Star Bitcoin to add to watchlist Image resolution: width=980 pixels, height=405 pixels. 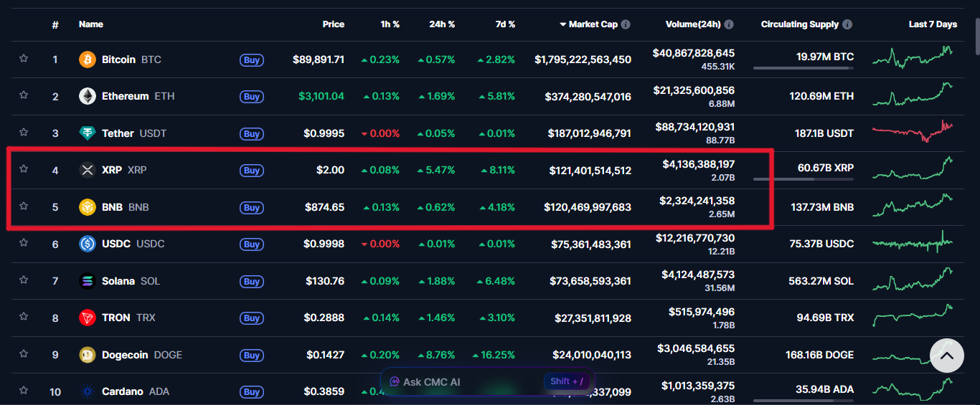(x=24, y=59)
